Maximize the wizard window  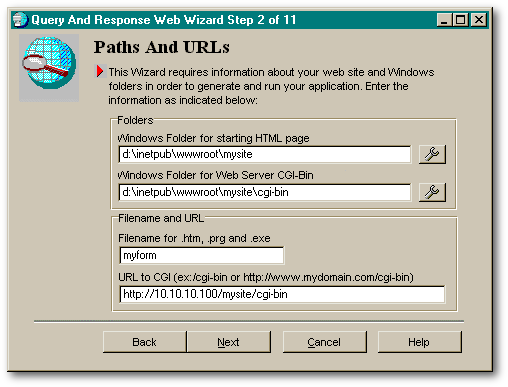click(461, 20)
